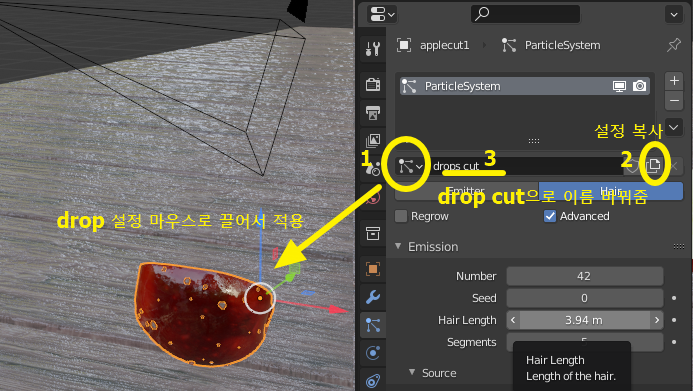Click the Hair Length 3.94 m slider
Image resolution: width=693 pixels, height=391 pixels.
coord(584,320)
